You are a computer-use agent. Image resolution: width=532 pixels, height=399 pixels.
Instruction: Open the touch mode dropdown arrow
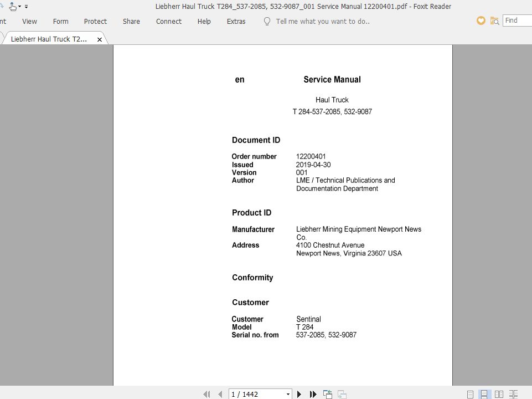point(20,7)
